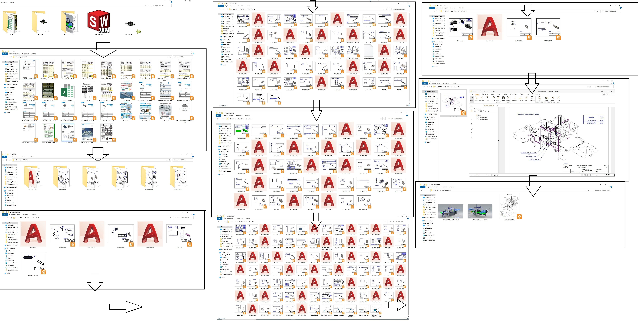Select the Image Annotation tool in Foxit
Screen dimensions: 644x322
[x=547, y=100]
